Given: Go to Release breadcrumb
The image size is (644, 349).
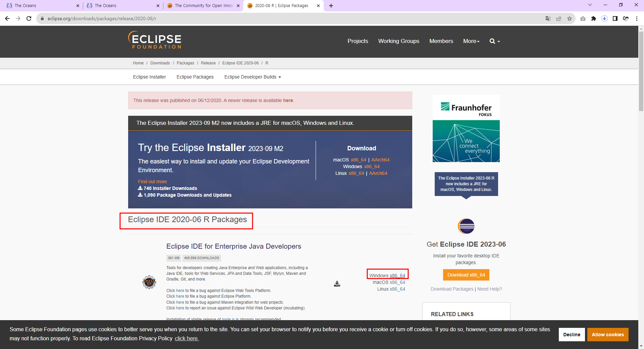Looking at the screenshot, I should click(208, 63).
